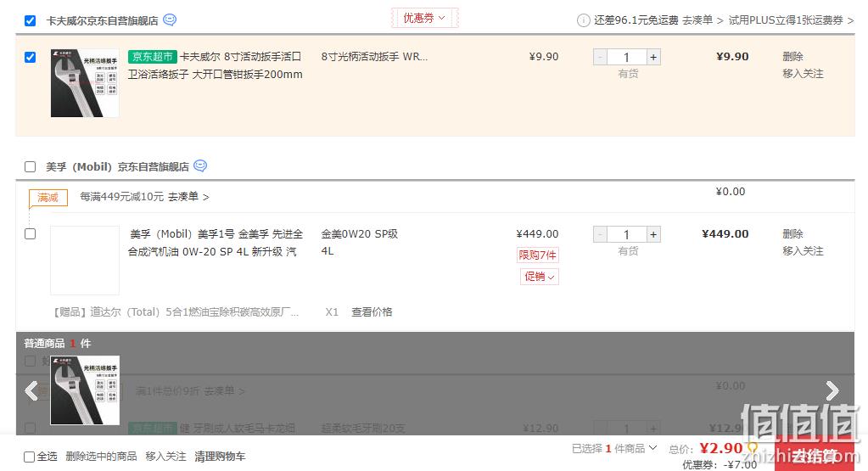Uncheck the 8寸活动扳手 item checkbox

click(x=30, y=57)
